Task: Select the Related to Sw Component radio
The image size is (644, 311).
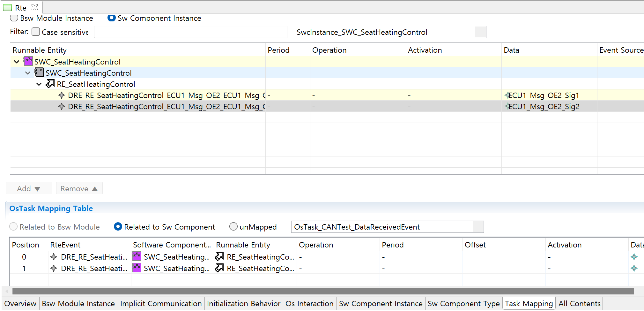Action: (x=118, y=226)
